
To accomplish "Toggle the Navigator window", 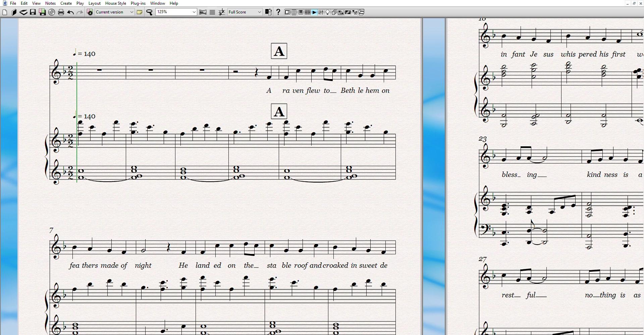I will click(287, 12).
